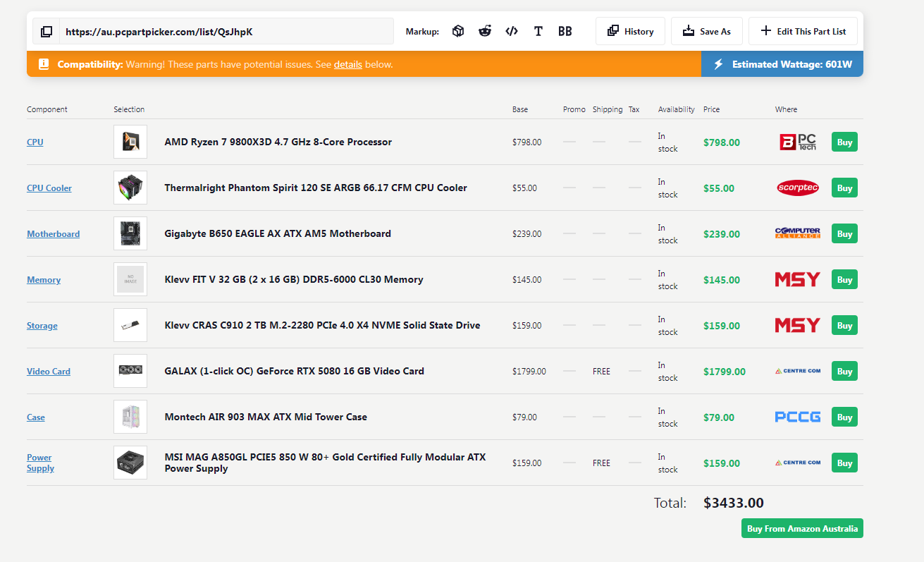Open compatibility details link
This screenshot has width=924, height=562.
pyautogui.click(x=348, y=64)
